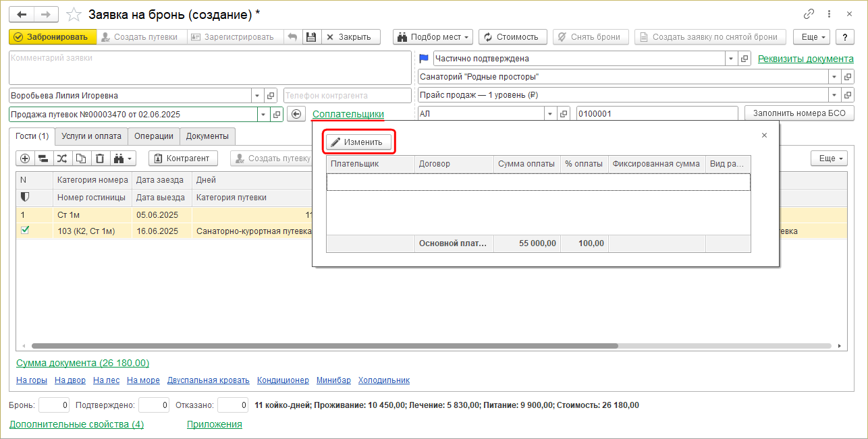Open the Реквизиты документа link
Viewport: 868px width, 439px height.
coord(806,59)
